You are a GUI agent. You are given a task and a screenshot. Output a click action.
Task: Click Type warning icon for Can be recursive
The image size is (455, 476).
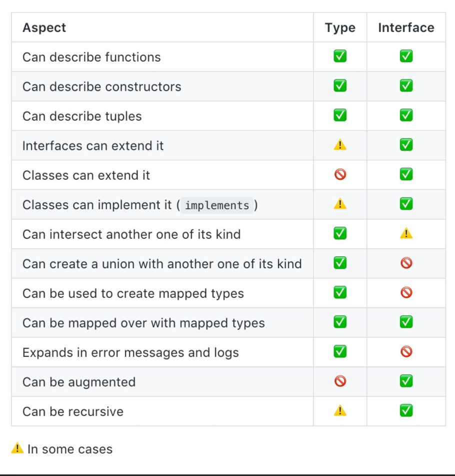[340, 411]
